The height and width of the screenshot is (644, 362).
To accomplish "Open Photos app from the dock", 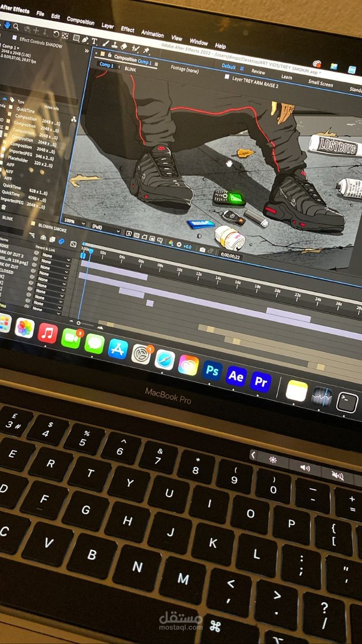I will (25, 328).
